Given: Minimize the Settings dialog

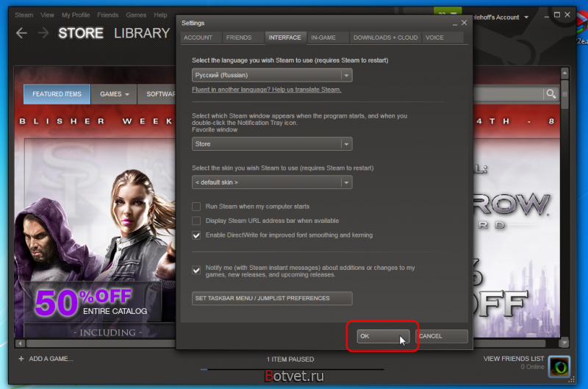Looking at the screenshot, I should [x=454, y=24].
